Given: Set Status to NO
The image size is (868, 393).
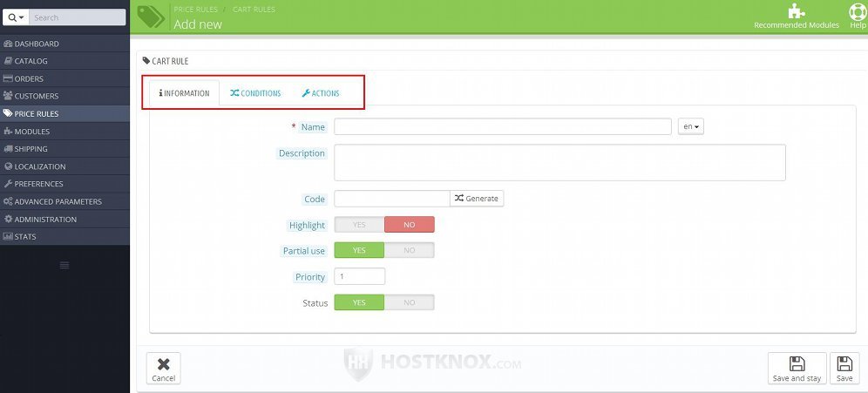Looking at the screenshot, I should coord(409,302).
